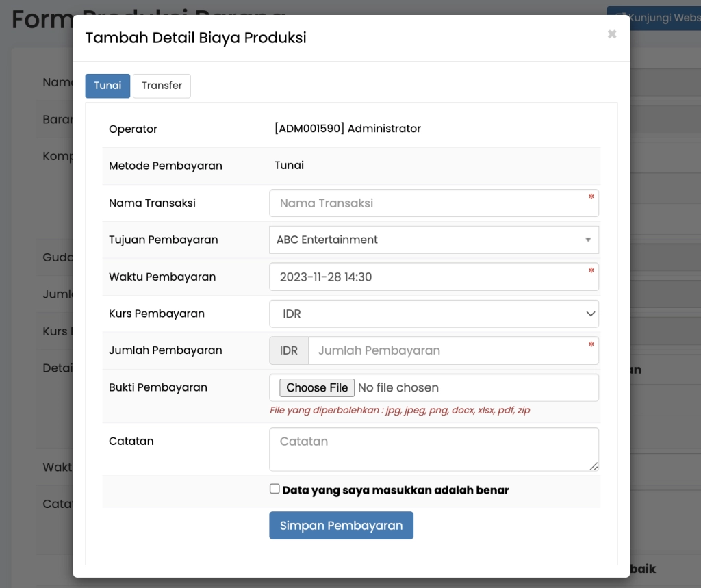The image size is (701, 588).
Task: Click the Choose File button
Action: click(317, 388)
